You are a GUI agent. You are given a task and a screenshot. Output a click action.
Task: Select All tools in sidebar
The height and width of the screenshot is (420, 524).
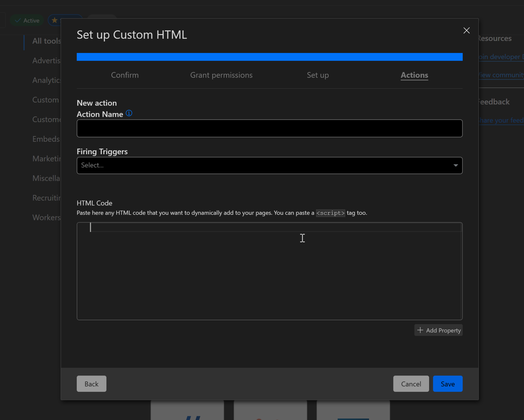[x=47, y=41]
